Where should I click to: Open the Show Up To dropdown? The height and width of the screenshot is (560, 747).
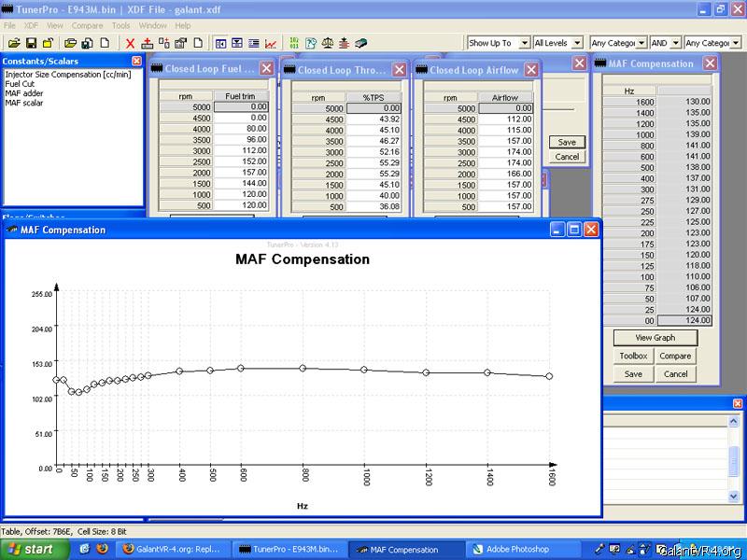coord(525,43)
